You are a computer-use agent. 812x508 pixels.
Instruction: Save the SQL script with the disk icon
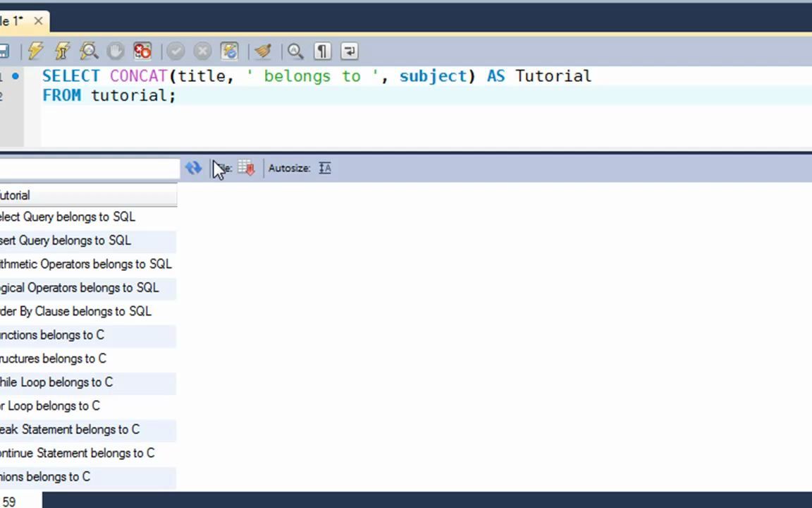(5, 51)
